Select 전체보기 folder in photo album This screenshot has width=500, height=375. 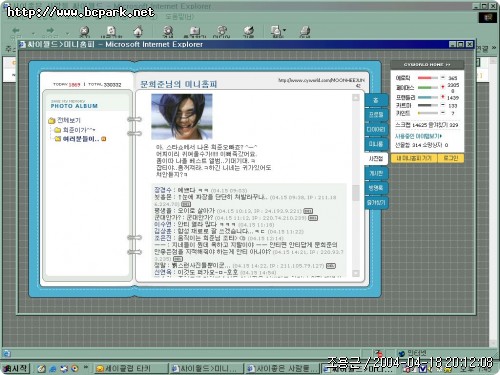click(x=65, y=120)
